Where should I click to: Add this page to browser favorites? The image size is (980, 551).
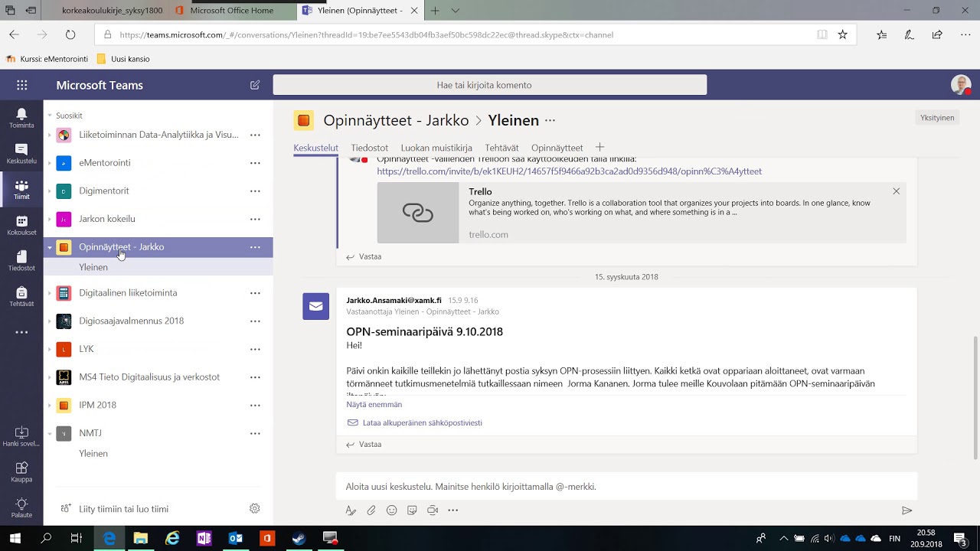[843, 34]
